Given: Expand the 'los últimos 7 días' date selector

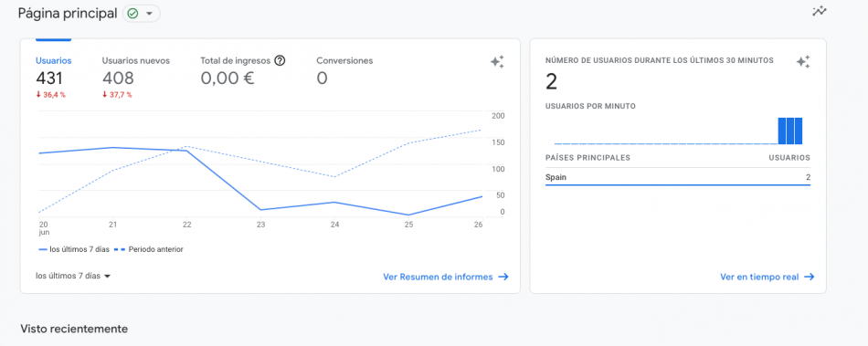Looking at the screenshot, I should point(74,276).
